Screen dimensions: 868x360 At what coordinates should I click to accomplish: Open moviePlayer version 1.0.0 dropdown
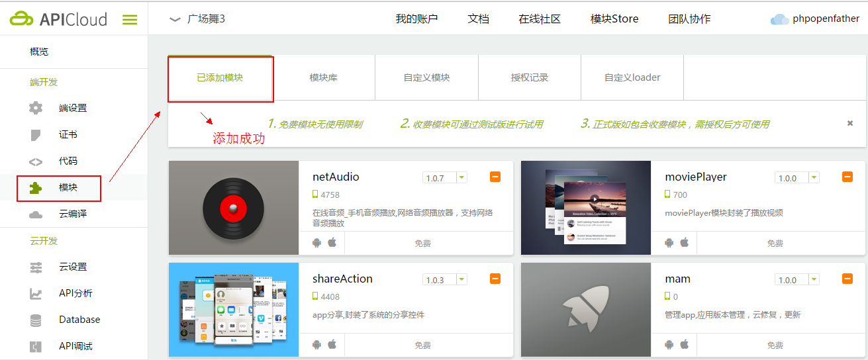coord(814,177)
